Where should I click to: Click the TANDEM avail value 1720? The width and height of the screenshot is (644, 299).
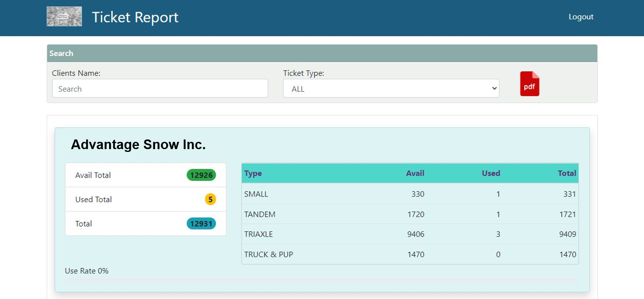point(416,215)
